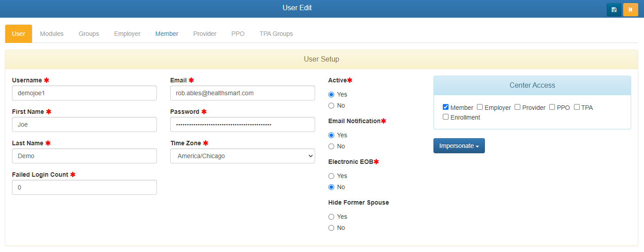Select the Member tab
The image size is (644, 252).
(167, 34)
